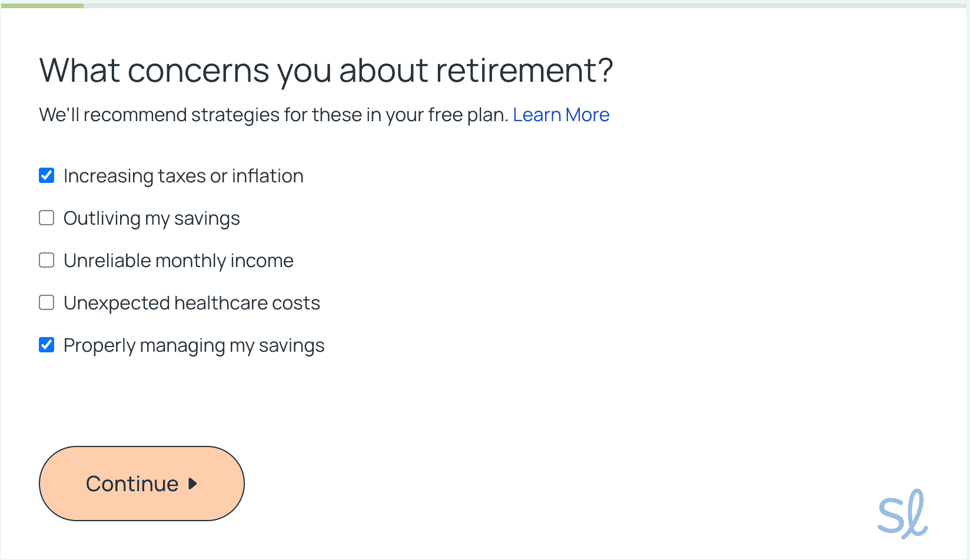This screenshot has height=560, width=970.
Task: Click the blue SL logo icon
Action: pyautogui.click(x=902, y=514)
